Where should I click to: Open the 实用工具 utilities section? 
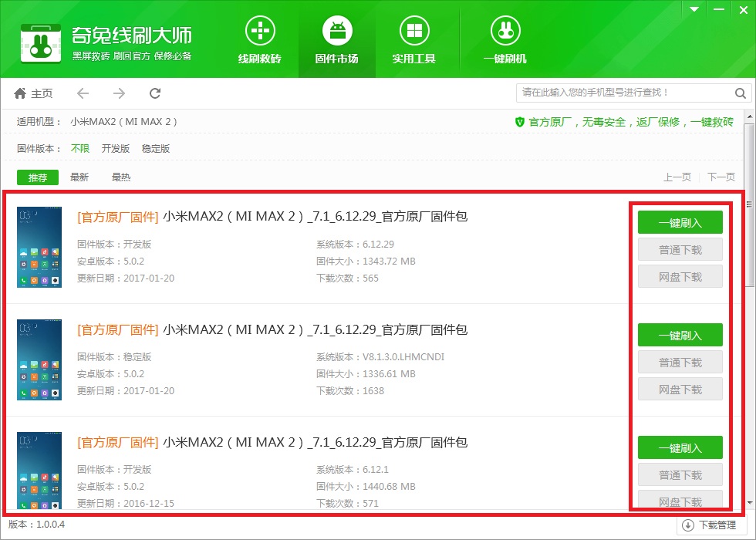point(414,40)
